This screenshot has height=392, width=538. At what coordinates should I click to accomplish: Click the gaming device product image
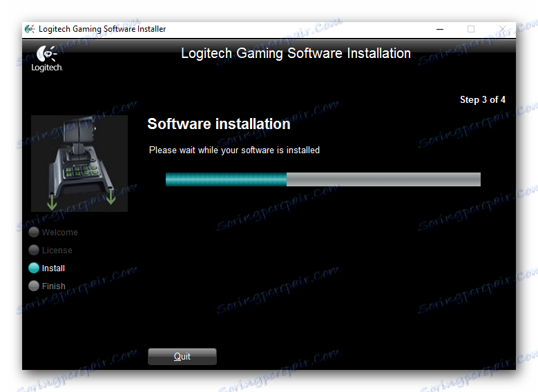(x=79, y=164)
